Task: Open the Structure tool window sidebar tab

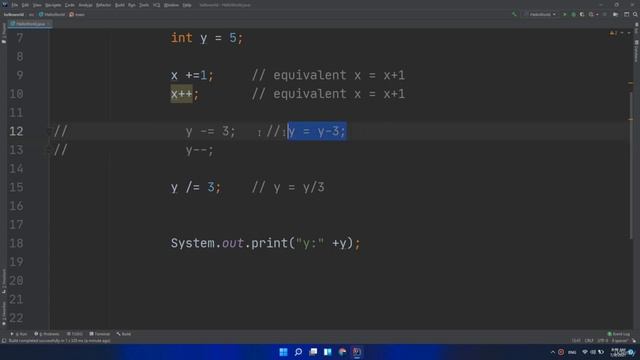Action: click(4, 282)
